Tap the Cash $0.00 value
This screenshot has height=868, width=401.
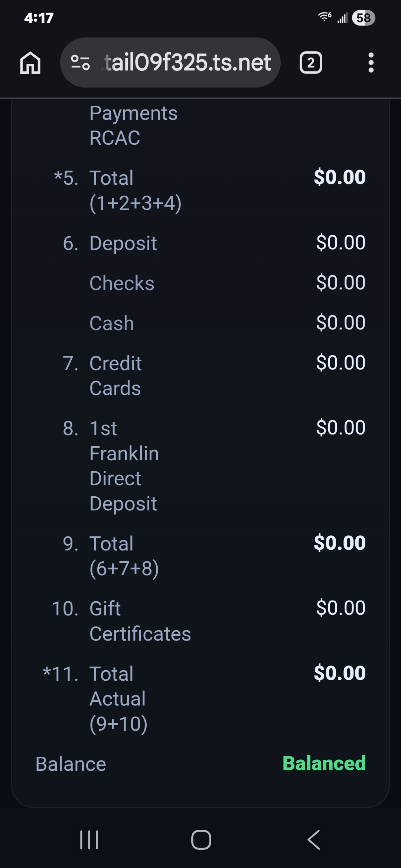[340, 323]
